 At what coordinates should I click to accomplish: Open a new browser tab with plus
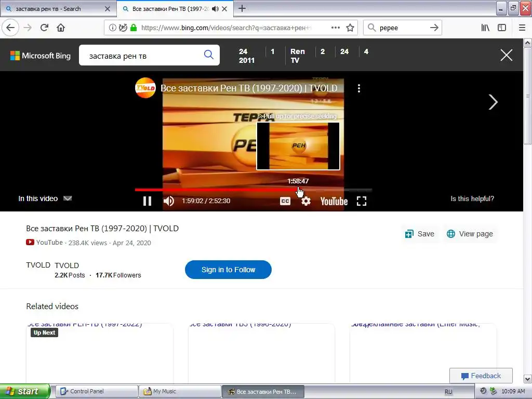point(242,8)
